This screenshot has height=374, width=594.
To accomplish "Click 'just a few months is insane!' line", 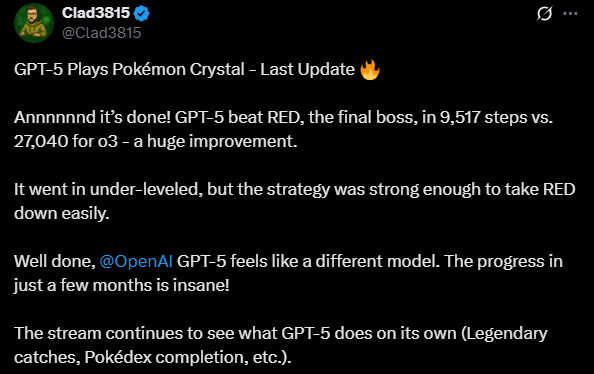I will [x=122, y=285].
